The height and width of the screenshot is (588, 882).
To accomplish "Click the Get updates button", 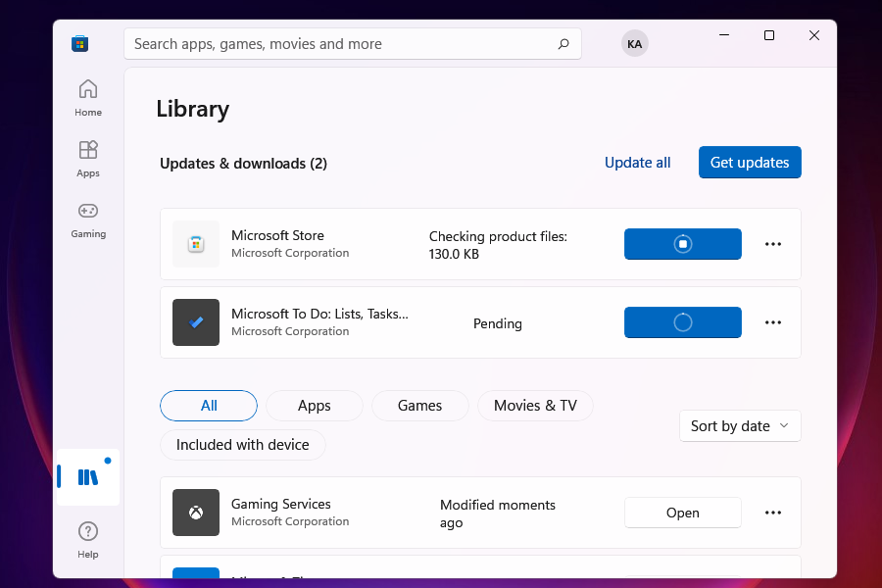I will (x=750, y=163).
